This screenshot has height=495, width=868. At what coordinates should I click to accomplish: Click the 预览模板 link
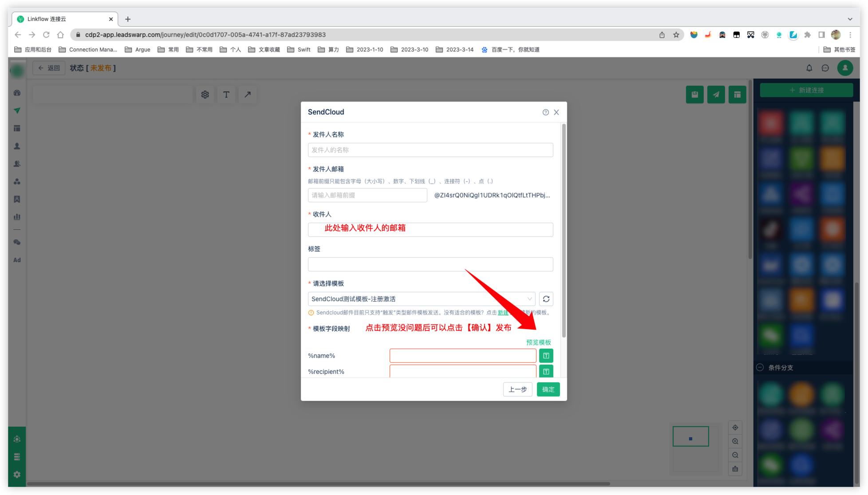pyautogui.click(x=538, y=342)
